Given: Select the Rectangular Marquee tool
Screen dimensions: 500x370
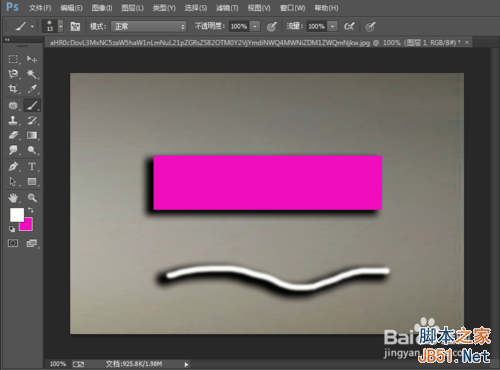Looking at the screenshot, I should (x=13, y=59).
